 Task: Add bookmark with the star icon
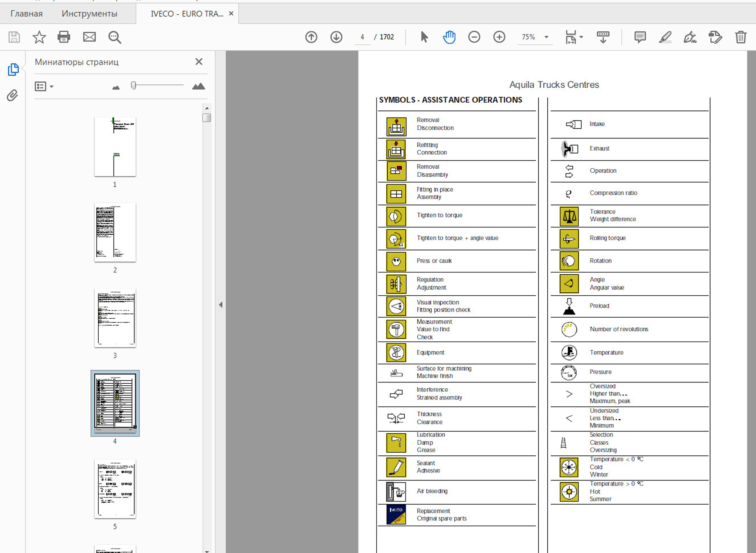[39, 37]
